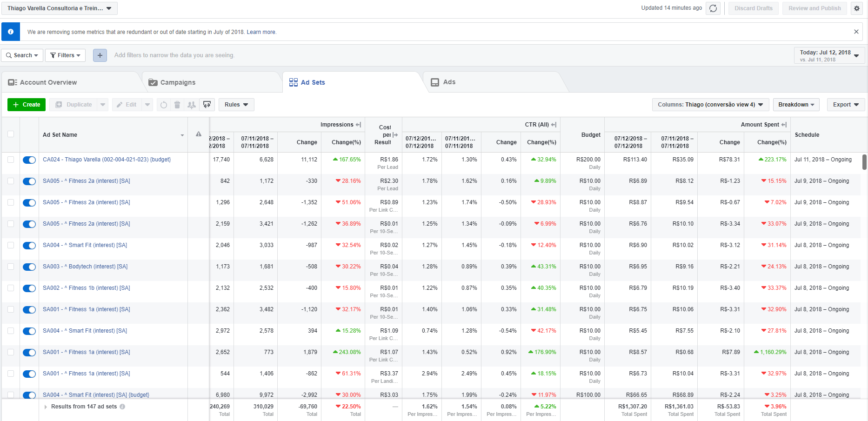Image resolution: width=868 pixels, height=421 pixels.
Task: Toggle off the CA024 Thiago Varella ad set
Action: coord(29,160)
